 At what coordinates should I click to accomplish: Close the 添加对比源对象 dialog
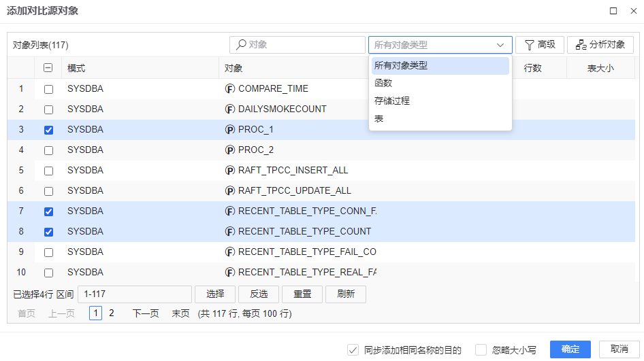point(633,11)
